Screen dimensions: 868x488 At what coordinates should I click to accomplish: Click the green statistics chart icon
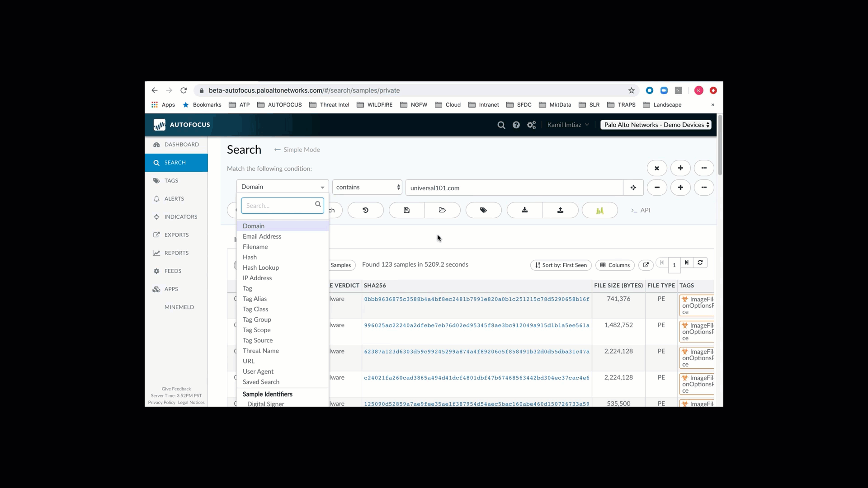coord(600,210)
